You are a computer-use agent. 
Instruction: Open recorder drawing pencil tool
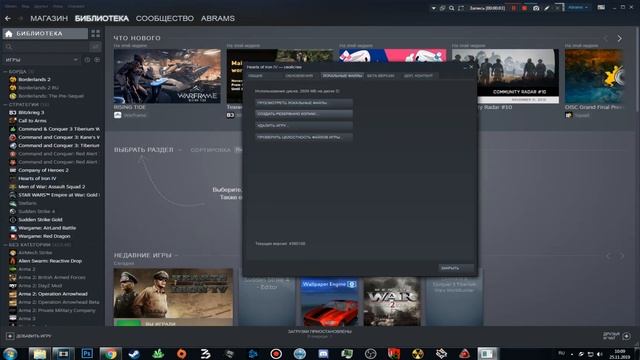point(547,8)
